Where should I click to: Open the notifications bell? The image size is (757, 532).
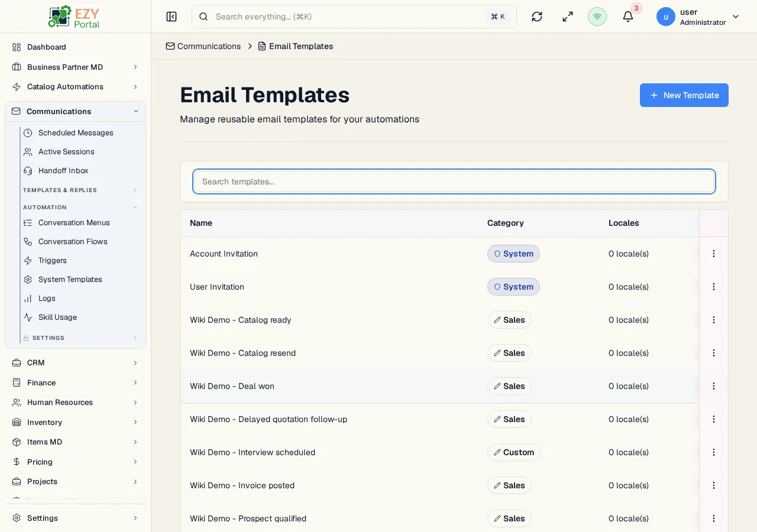(628, 17)
